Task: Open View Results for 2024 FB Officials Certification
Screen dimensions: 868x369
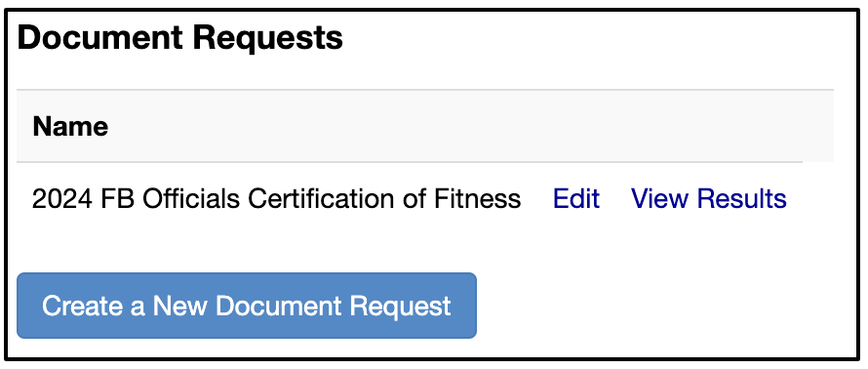Action: (709, 198)
